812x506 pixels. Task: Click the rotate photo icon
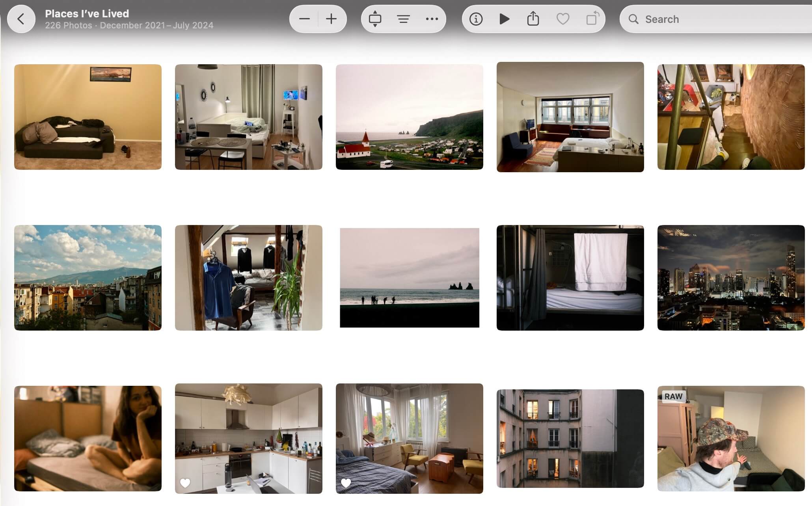(x=592, y=19)
